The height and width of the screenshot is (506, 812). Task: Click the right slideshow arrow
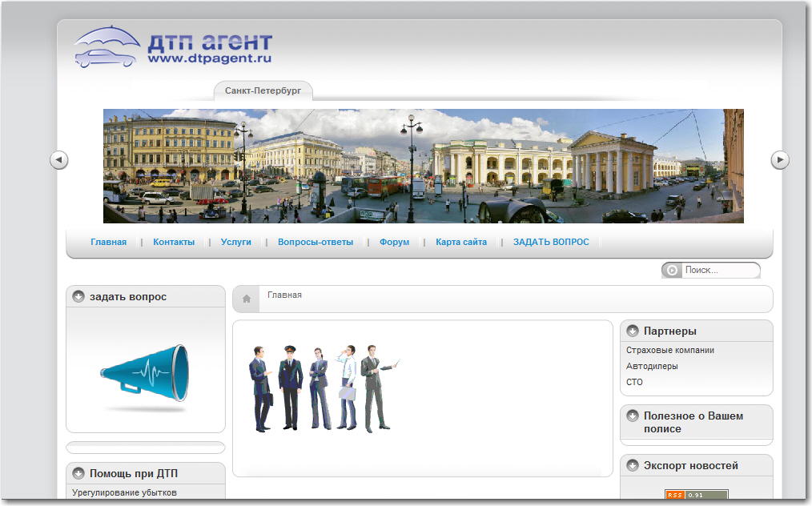(780, 160)
